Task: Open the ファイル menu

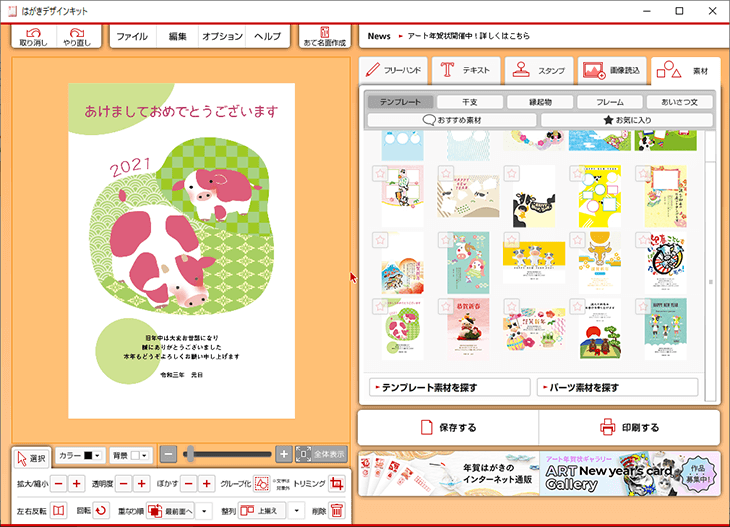Action: 131,36
